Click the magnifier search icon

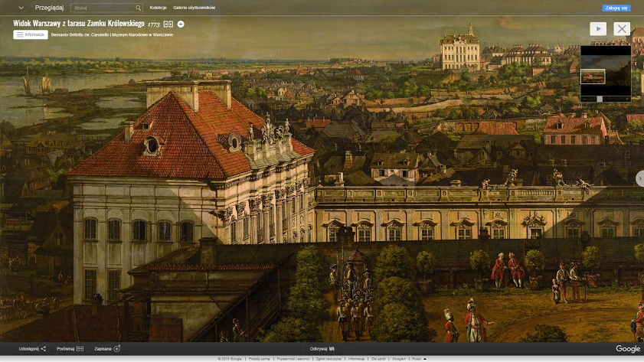(x=139, y=8)
